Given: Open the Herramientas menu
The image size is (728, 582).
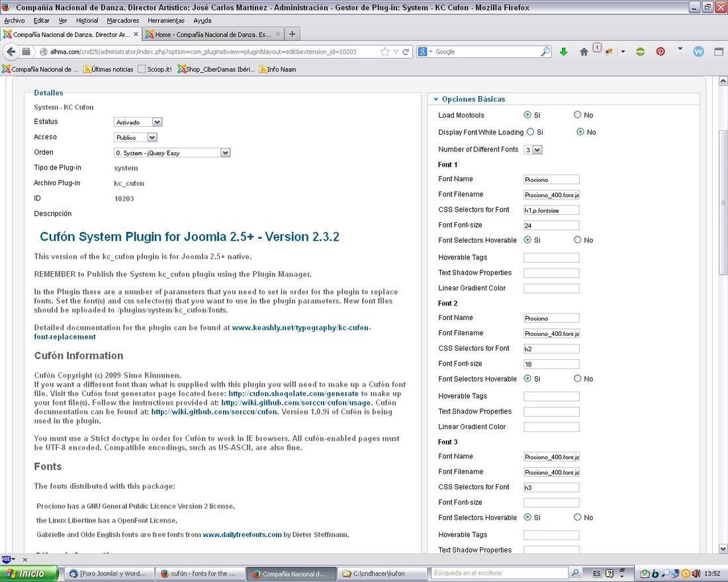Looking at the screenshot, I should [x=166, y=21].
